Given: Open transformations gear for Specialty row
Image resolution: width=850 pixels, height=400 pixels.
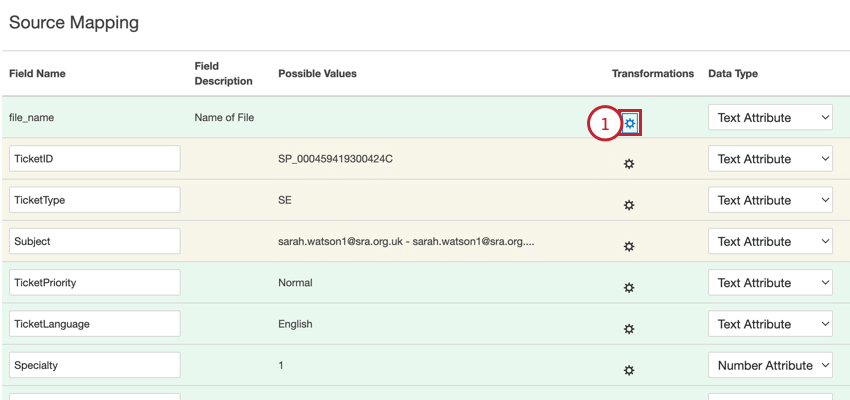Looking at the screenshot, I should pyautogui.click(x=629, y=370).
